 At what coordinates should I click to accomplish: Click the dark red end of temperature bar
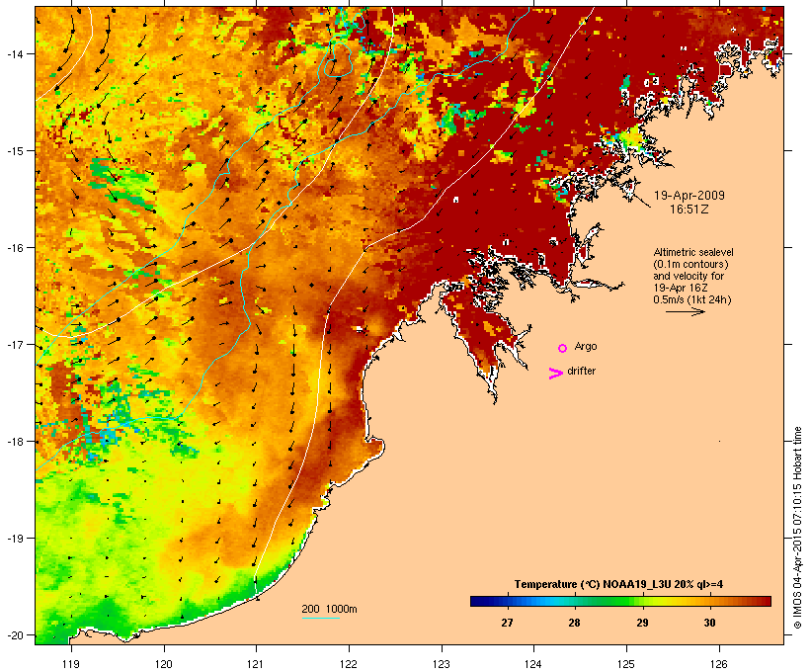click(766, 601)
